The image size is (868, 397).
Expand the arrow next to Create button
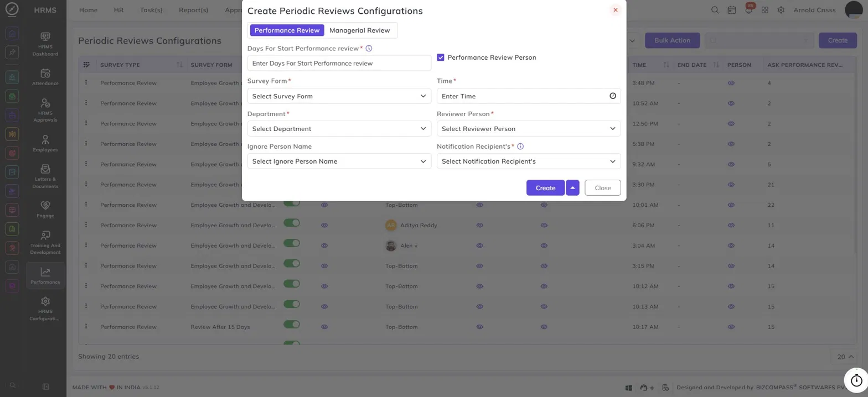point(572,187)
